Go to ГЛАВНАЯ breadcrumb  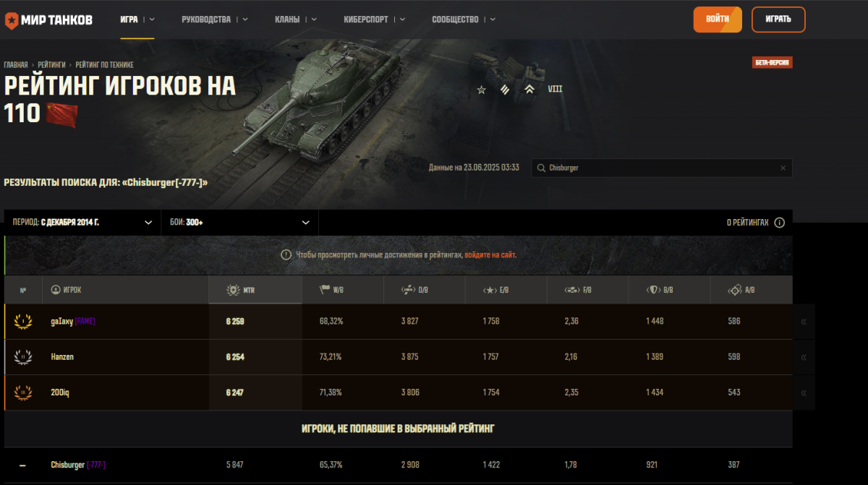coord(16,65)
